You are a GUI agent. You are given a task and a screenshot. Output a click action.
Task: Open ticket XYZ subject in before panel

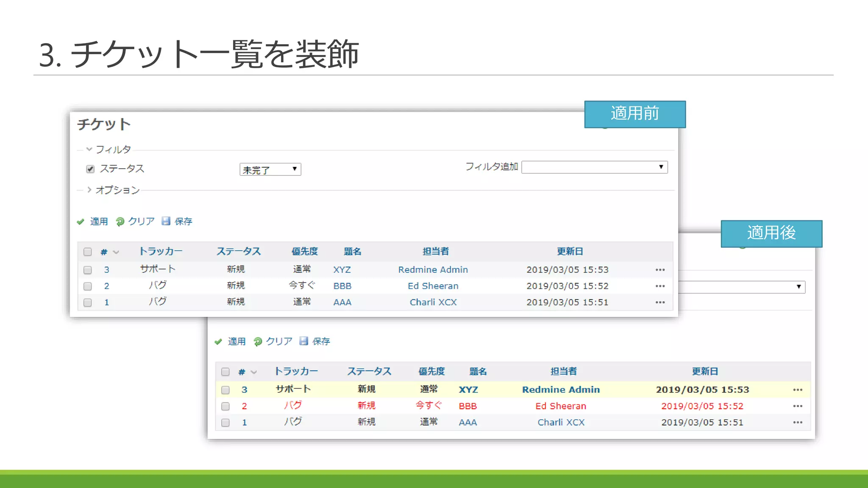(342, 270)
